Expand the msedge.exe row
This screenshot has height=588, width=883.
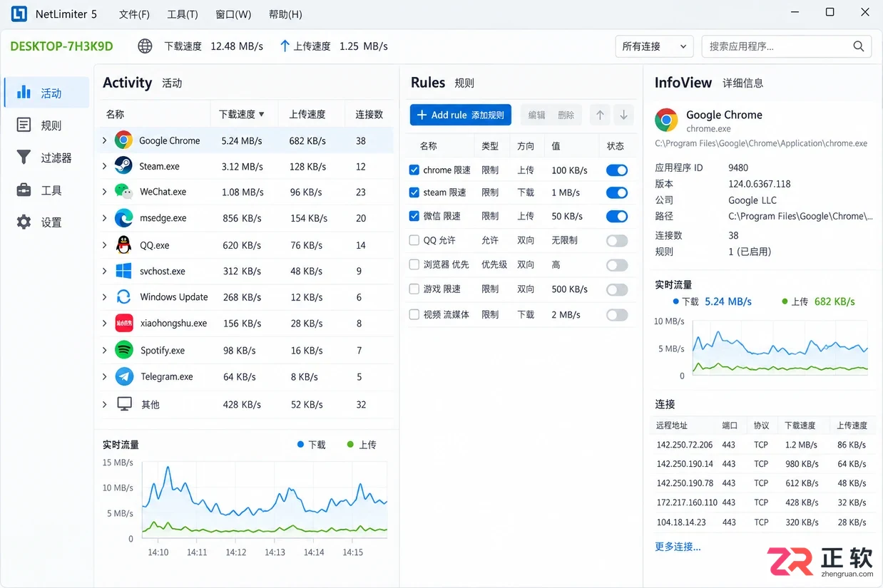tap(105, 218)
